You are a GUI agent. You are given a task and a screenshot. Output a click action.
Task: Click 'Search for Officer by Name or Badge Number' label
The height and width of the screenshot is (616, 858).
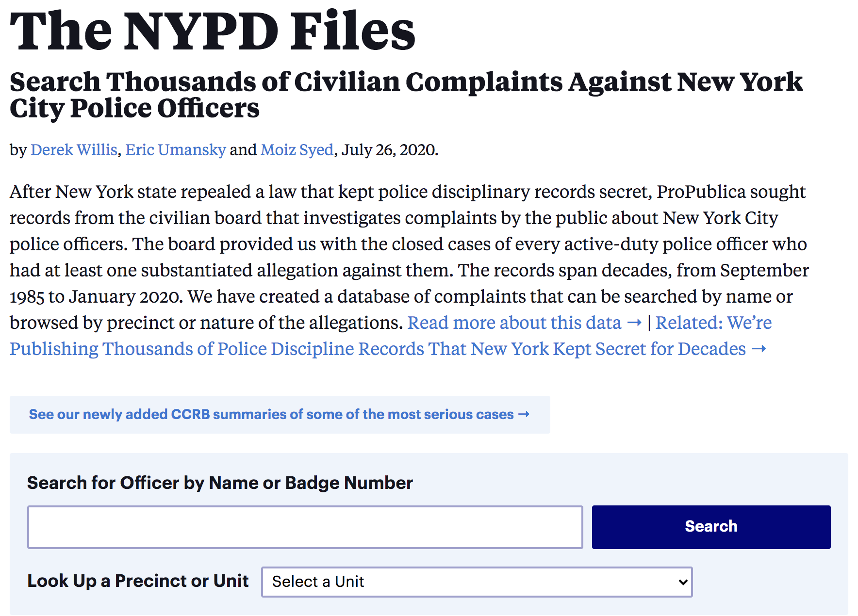point(220,483)
